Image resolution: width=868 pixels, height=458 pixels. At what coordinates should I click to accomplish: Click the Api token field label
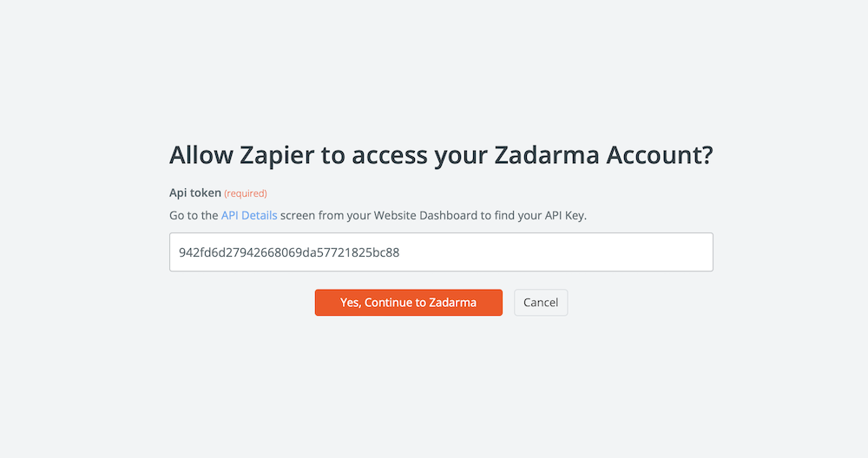coord(194,193)
